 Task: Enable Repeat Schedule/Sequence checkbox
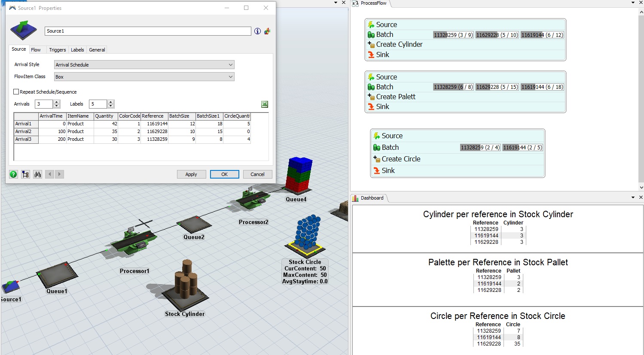click(16, 92)
